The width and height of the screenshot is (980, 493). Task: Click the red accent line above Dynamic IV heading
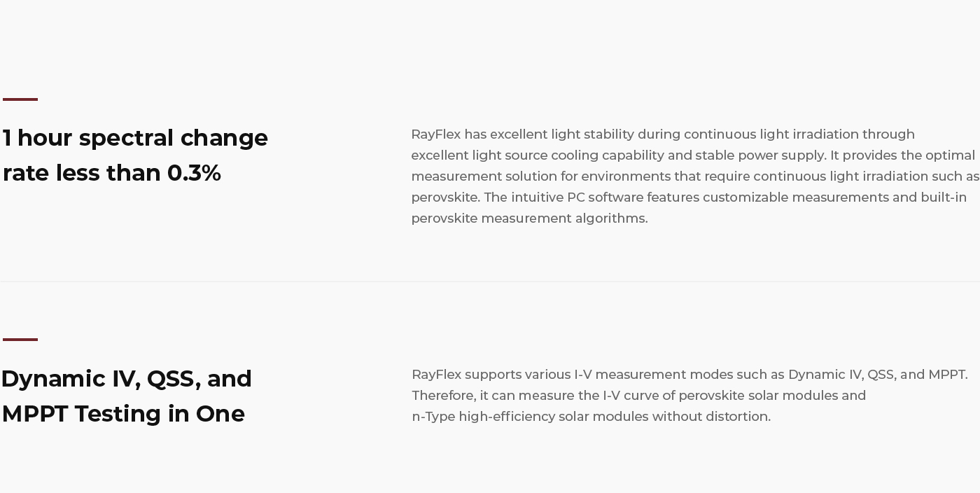tap(20, 340)
